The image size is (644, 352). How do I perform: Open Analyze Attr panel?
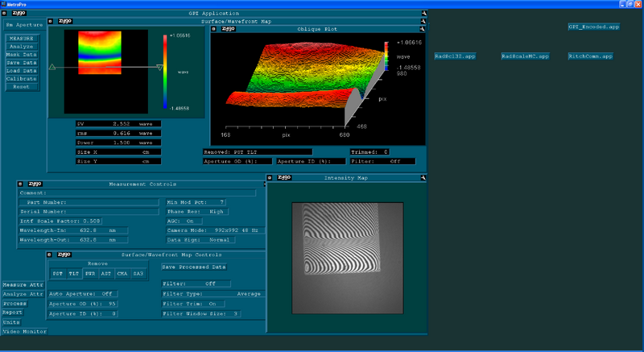tap(23, 294)
